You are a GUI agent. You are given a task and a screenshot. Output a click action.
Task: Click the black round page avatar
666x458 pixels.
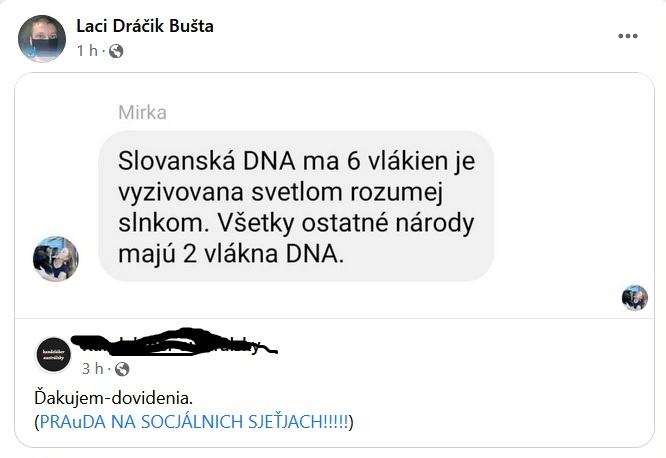click(x=54, y=356)
